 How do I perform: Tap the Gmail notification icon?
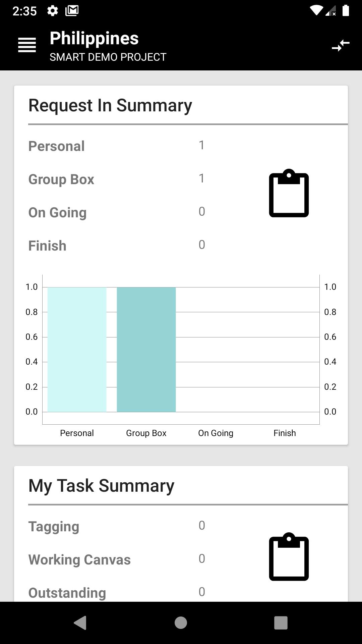pyautogui.click(x=72, y=11)
